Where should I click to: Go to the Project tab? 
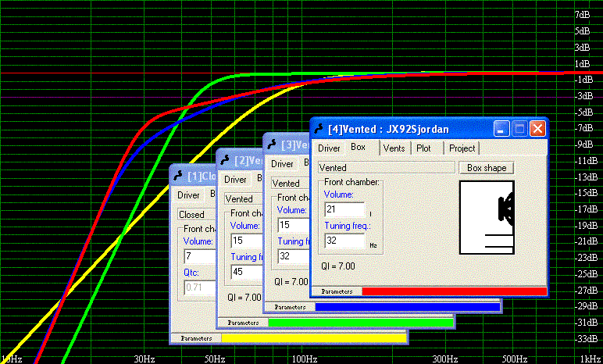pyautogui.click(x=462, y=148)
